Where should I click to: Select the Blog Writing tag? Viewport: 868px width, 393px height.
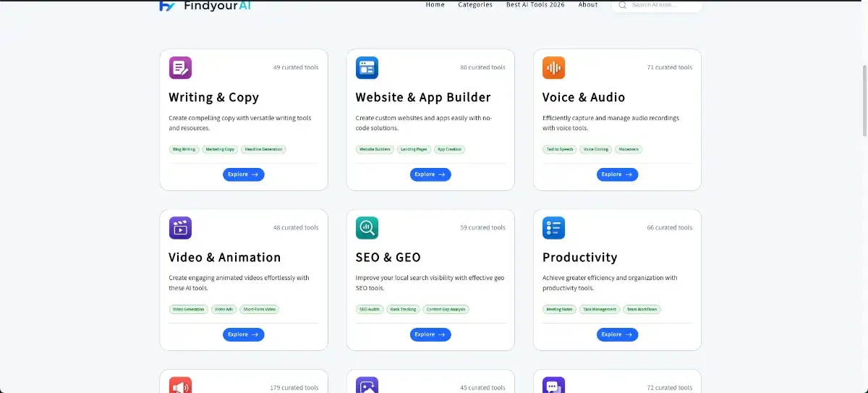184,149
